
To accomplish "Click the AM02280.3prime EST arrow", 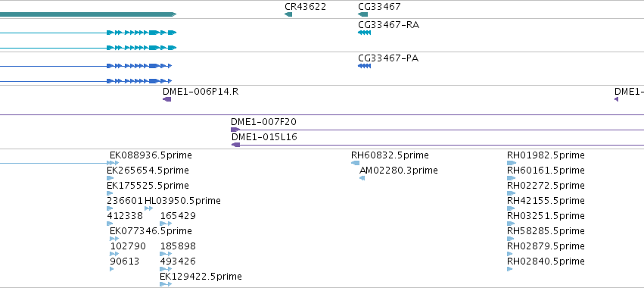I will pyautogui.click(x=362, y=178).
